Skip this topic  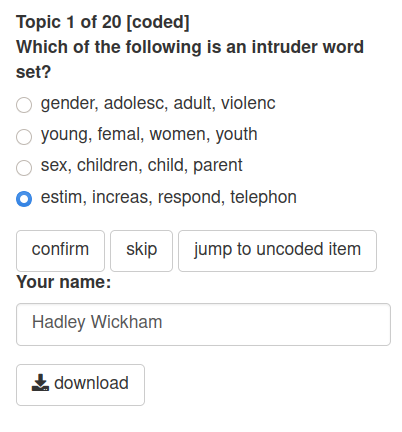[141, 251]
